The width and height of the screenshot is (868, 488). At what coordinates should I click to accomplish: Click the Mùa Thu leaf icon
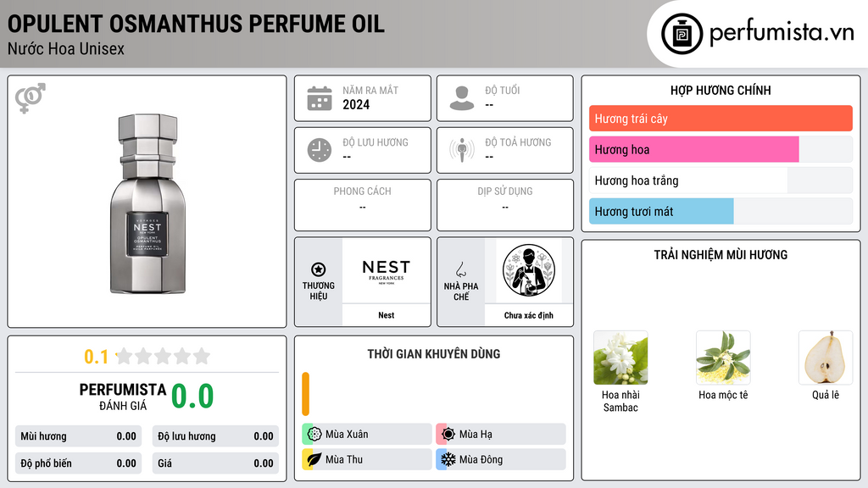click(314, 459)
